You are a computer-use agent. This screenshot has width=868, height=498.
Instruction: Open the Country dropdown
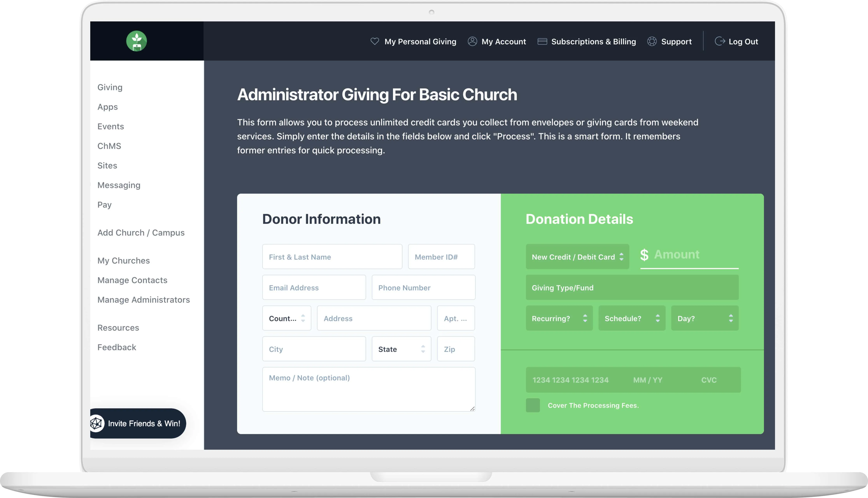click(286, 318)
